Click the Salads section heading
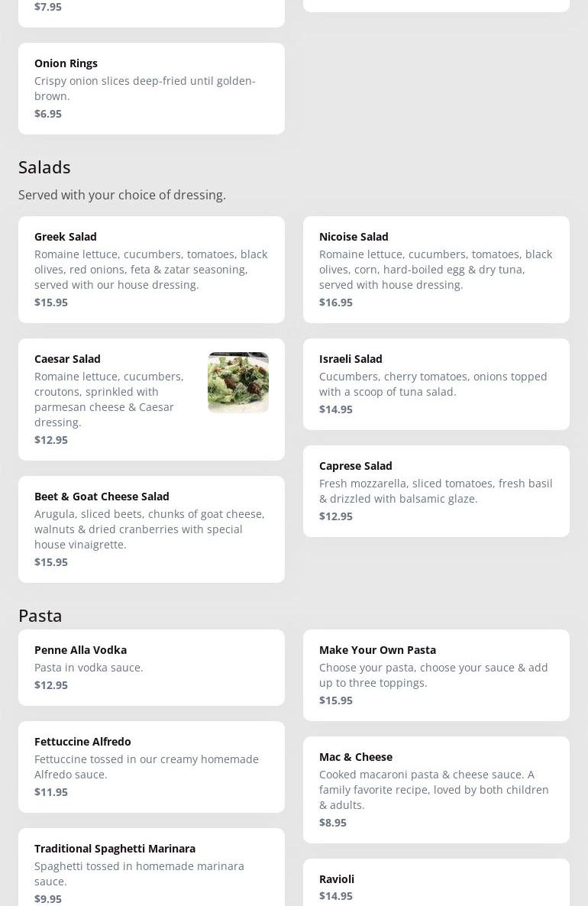The width and height of the screenshot is (588, 906). (44, 167)
